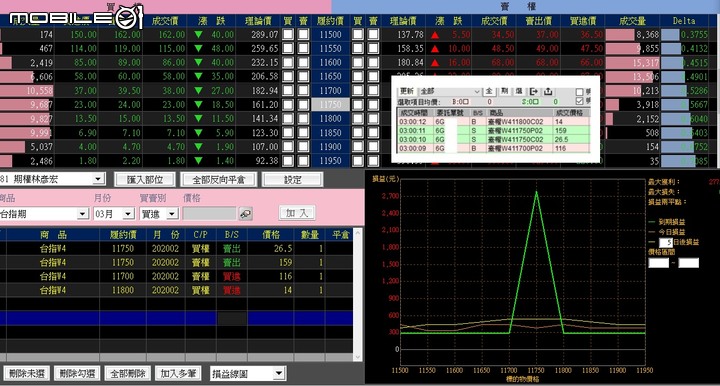Click the price lookup icon beside 價格 field
The height and width of the screenshot is (386, 720).
246,213
